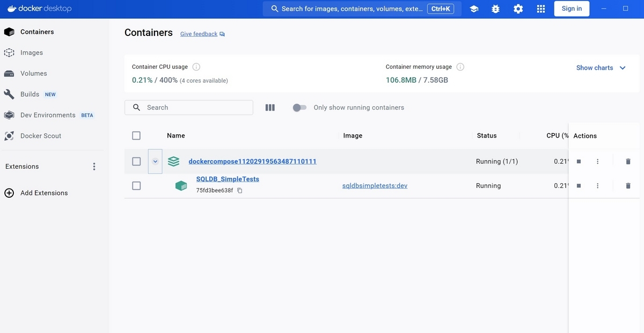Delete the dockercompose stack

(x=628, y=161)
